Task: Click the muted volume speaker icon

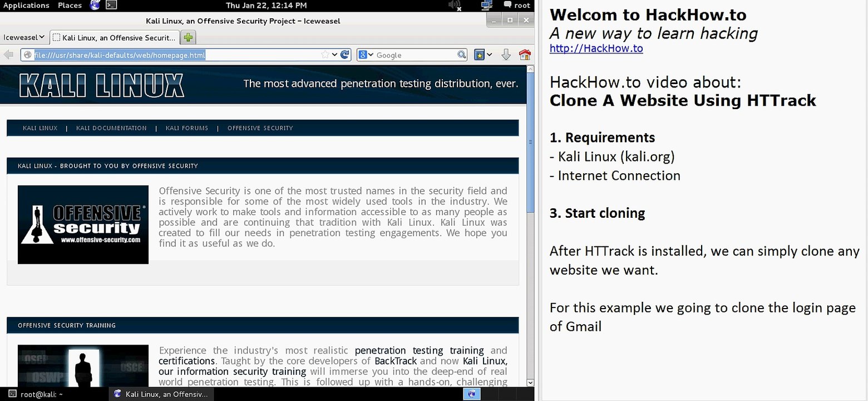Action: pyautogui.click(x=455, y=6)
